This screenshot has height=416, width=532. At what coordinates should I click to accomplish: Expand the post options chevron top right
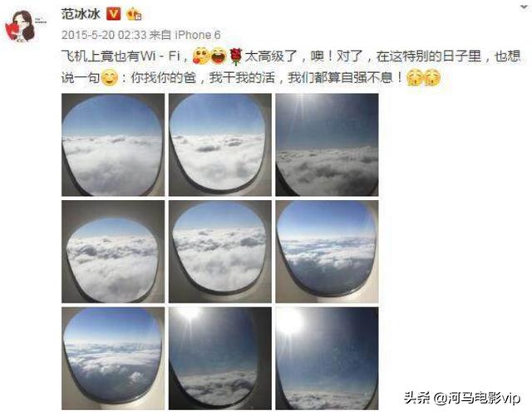click(x=525, y=7)
